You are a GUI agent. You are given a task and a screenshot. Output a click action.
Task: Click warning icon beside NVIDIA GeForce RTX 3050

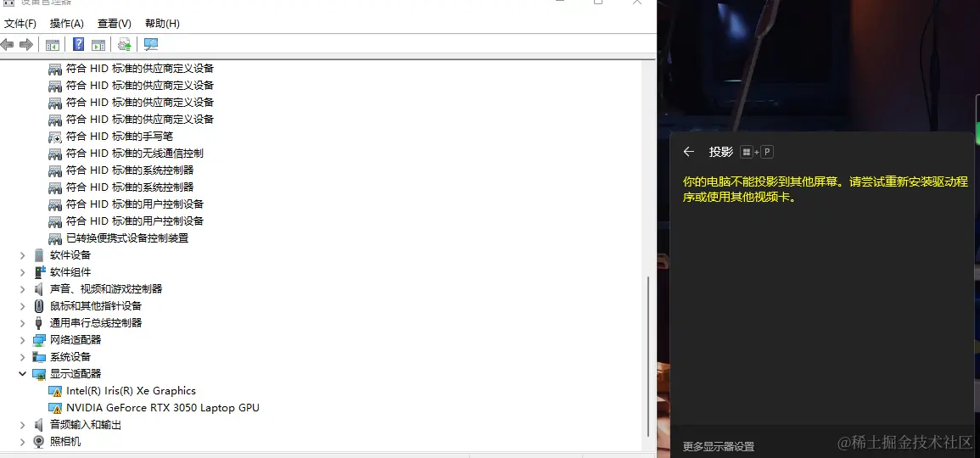(x=55, y=408)
